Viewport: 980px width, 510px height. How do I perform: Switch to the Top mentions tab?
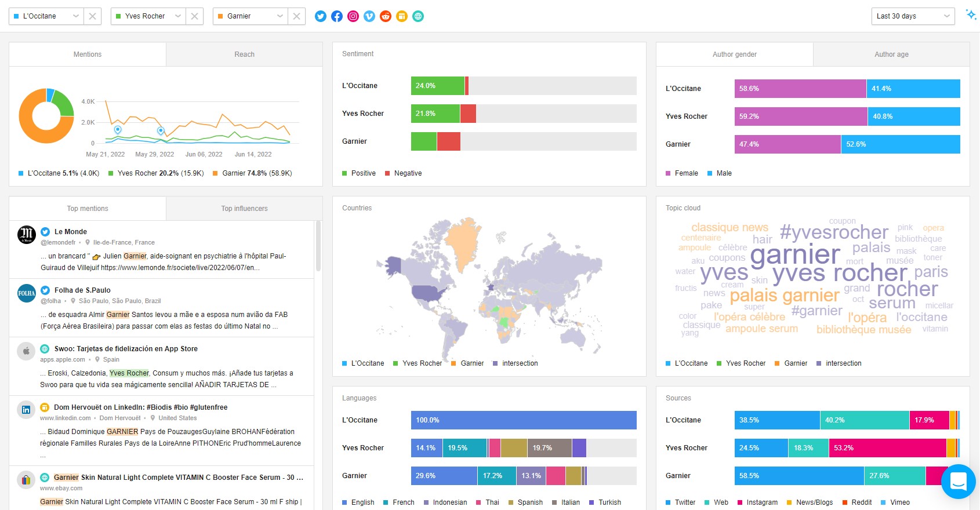[x=88, y=209]
